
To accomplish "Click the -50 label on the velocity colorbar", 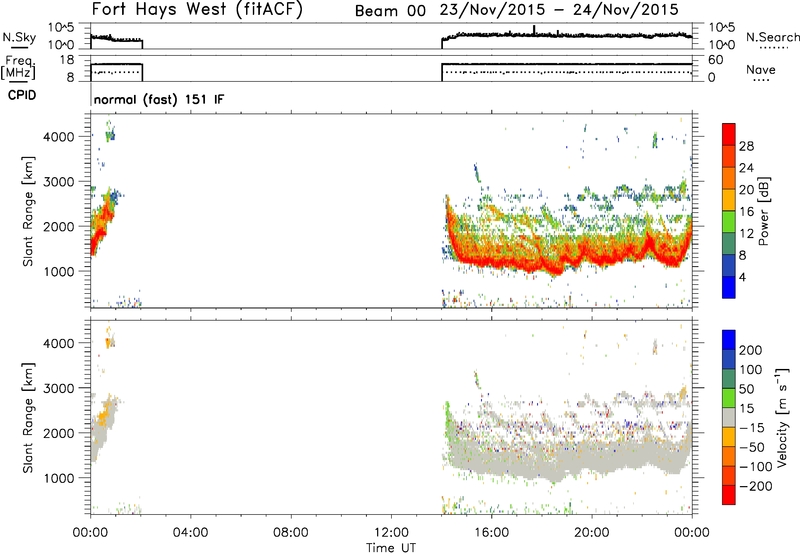I will (x=752, y=447).
